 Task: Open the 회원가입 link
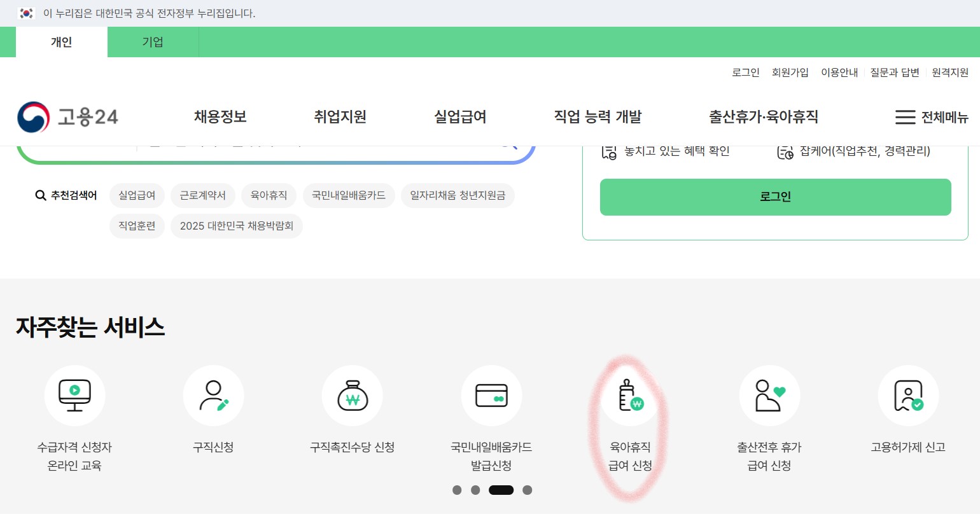790,73
